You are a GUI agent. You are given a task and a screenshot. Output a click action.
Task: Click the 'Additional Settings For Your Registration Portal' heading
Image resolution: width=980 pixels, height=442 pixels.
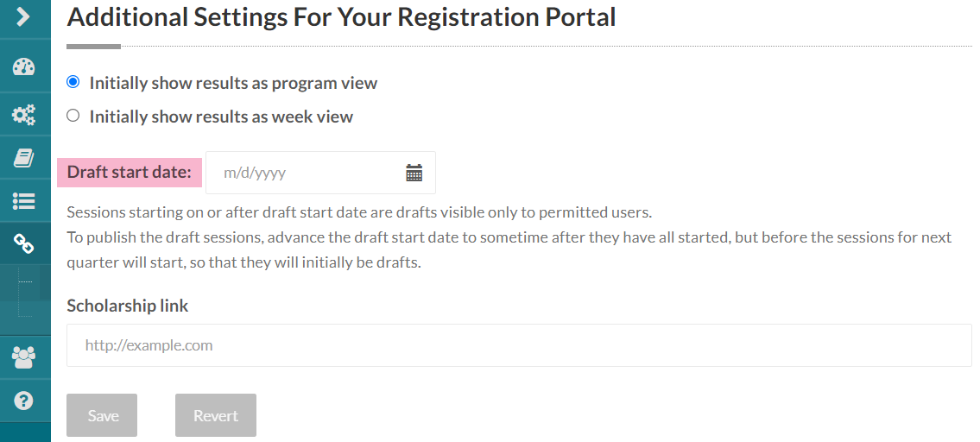click(341, 17)
